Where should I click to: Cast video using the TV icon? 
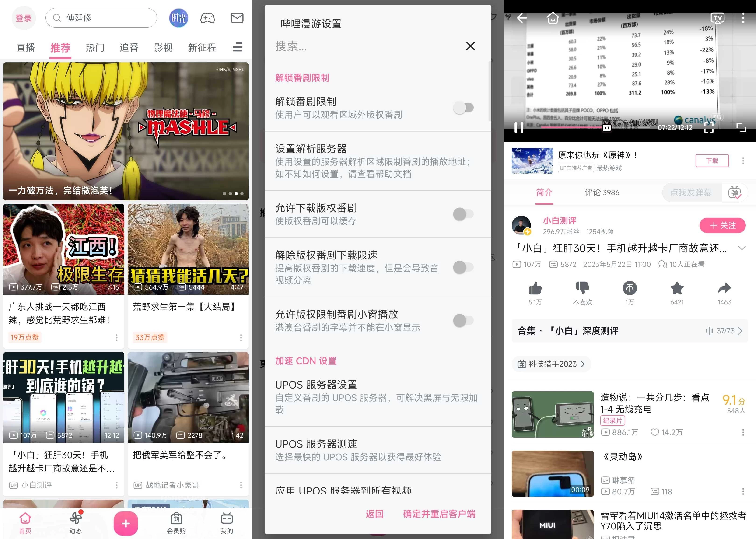[717, 18]
